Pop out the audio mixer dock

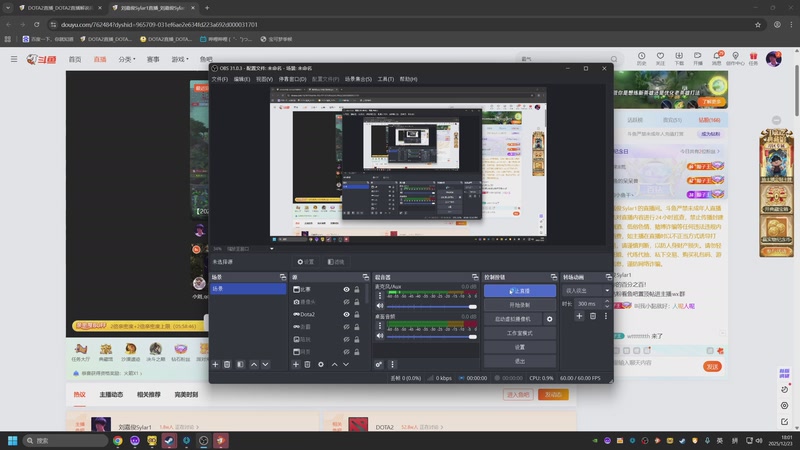pyautogui.click(x=475, y=277)
